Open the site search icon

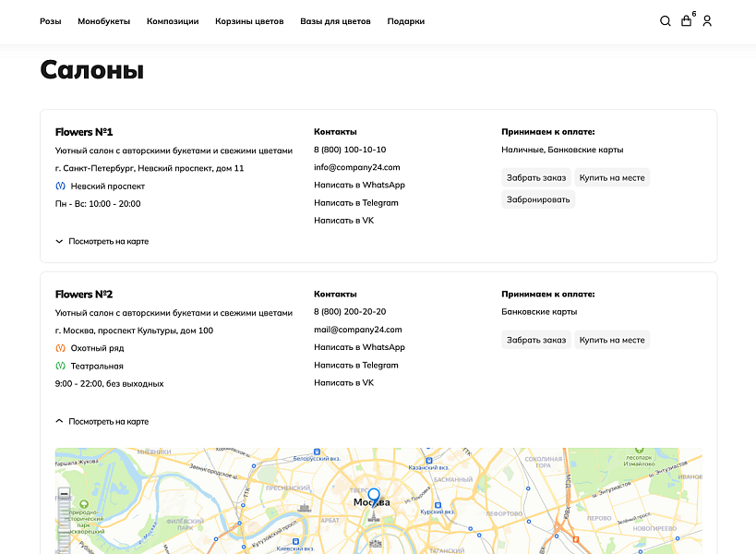coord(665,21)
